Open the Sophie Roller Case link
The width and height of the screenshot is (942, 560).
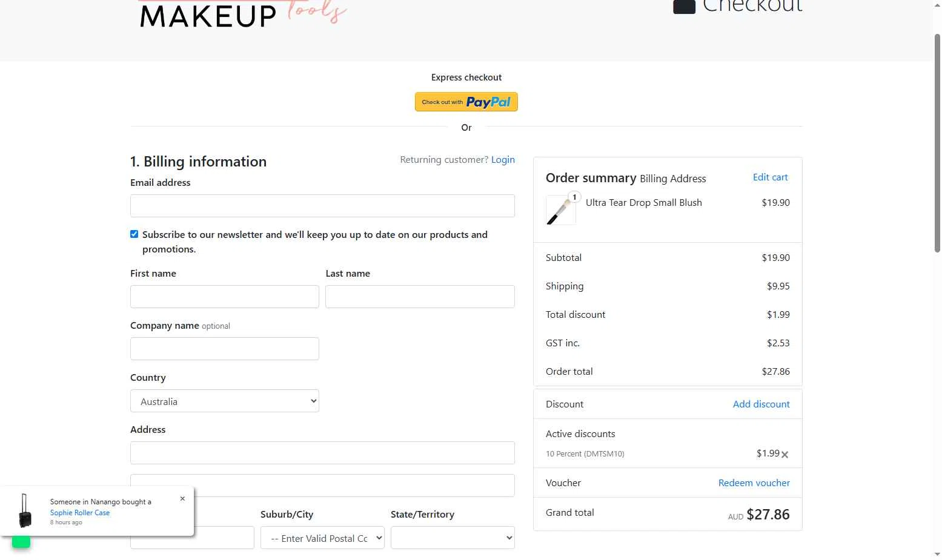[x=80, y=513]
